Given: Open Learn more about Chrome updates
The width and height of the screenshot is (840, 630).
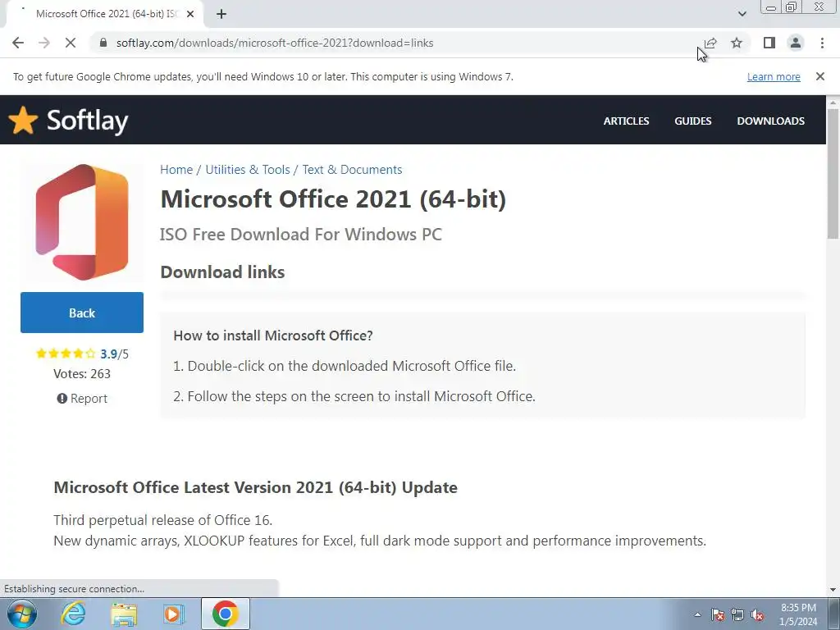Looking at the screenshot, I should click(x=774, y=76).
